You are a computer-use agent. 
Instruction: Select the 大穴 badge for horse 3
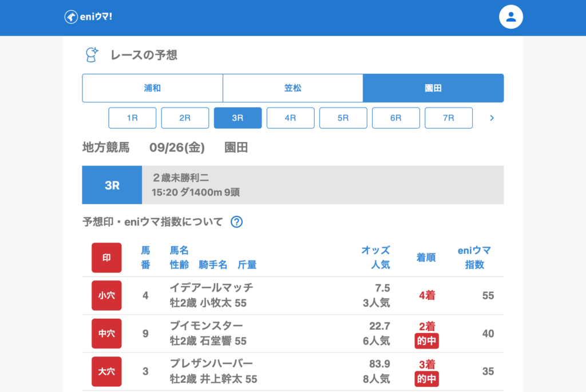pyautogui.click(x=106, y=371)
